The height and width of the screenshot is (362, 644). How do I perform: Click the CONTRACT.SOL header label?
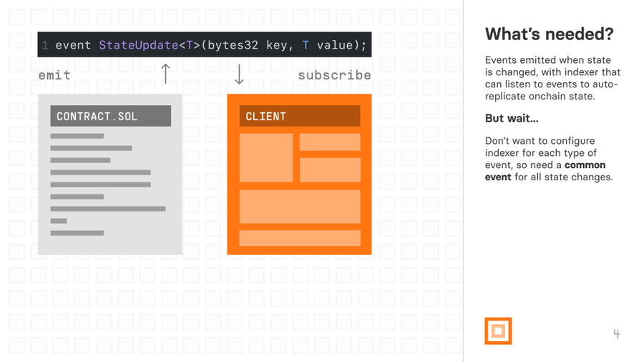pyautogui.click(x=110, y=116)
